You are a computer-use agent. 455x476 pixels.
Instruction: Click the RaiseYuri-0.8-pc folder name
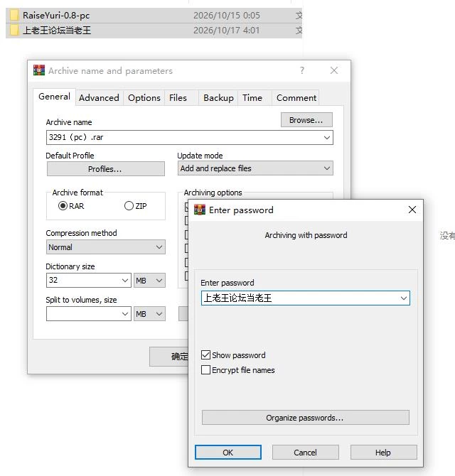[56, 15]
